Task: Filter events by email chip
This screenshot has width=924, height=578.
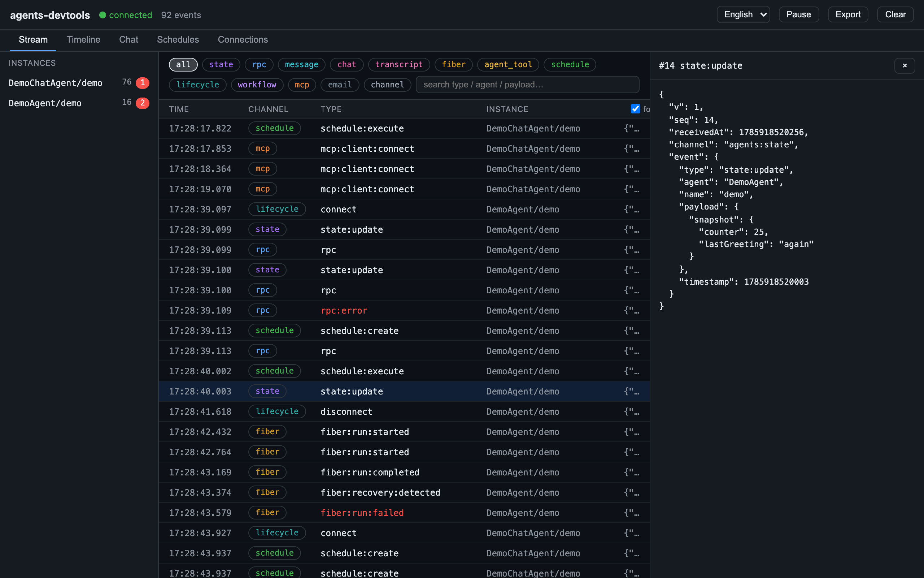Action: (x=340, y=85)
